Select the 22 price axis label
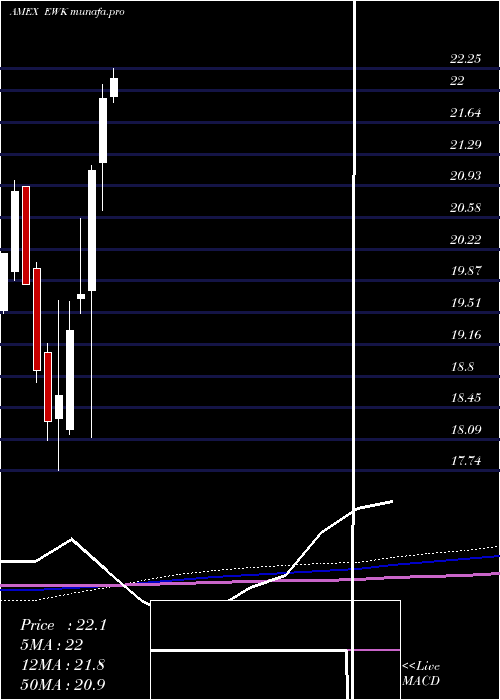Image resolution: width=500 pixels, height=700 pixels. (x=457, y=81)
